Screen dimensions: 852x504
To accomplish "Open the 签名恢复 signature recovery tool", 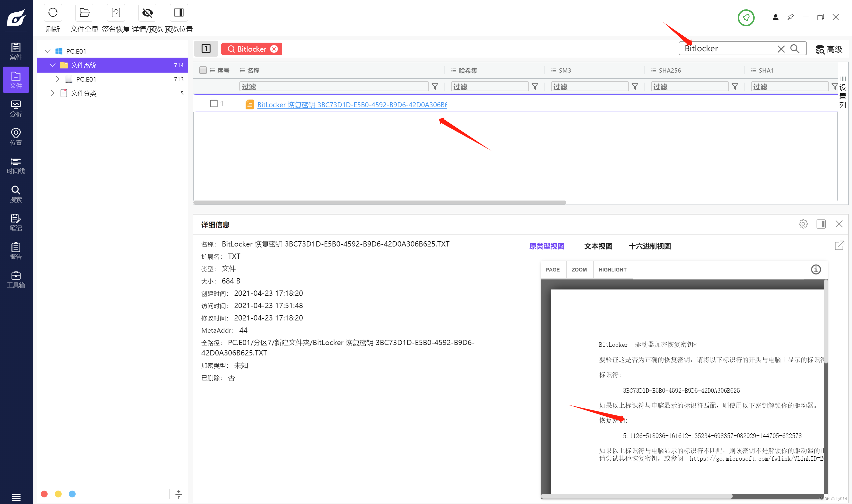I will click(116, 13).
